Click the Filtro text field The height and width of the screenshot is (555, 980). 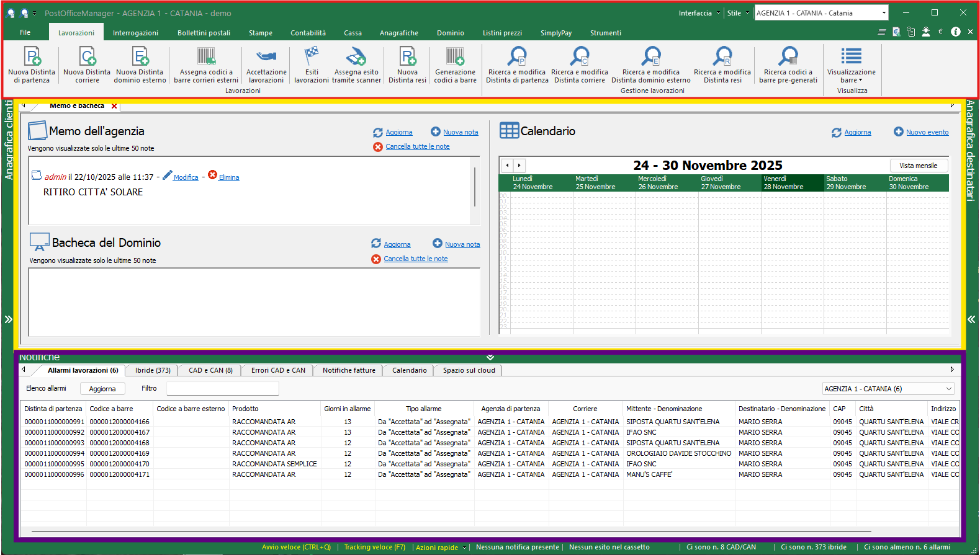(222, 389)
